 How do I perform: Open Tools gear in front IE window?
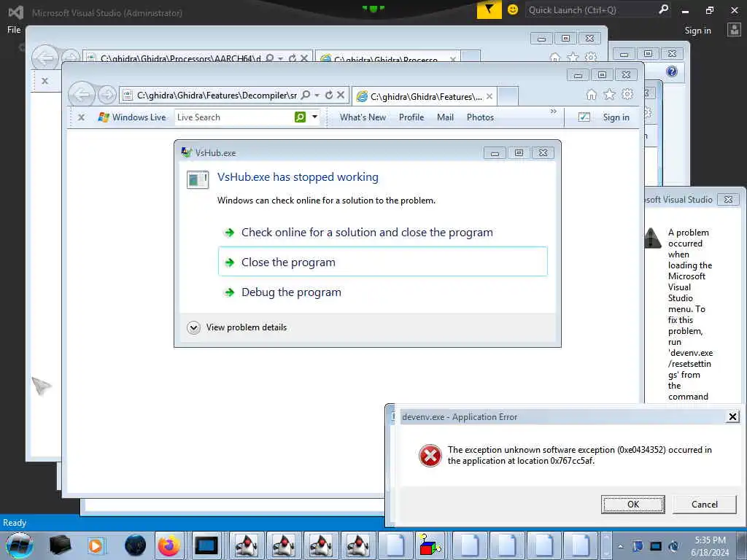click(627, 94)
